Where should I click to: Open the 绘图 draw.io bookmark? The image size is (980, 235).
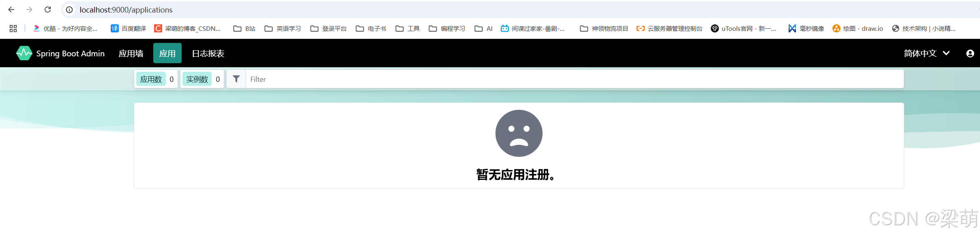click(x=858, y=28)
